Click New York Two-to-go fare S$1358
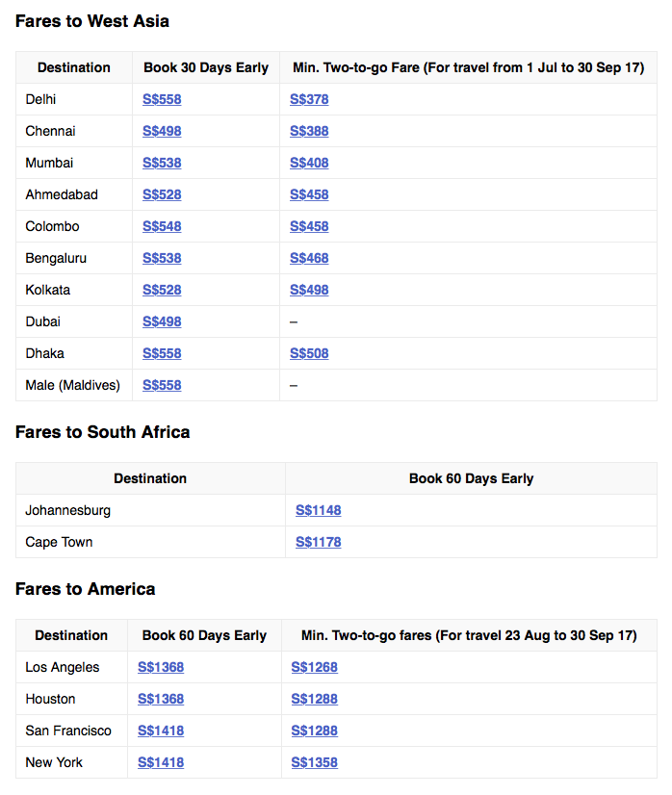This screenshot has height=795, width=672. click(x=315, y=762)
